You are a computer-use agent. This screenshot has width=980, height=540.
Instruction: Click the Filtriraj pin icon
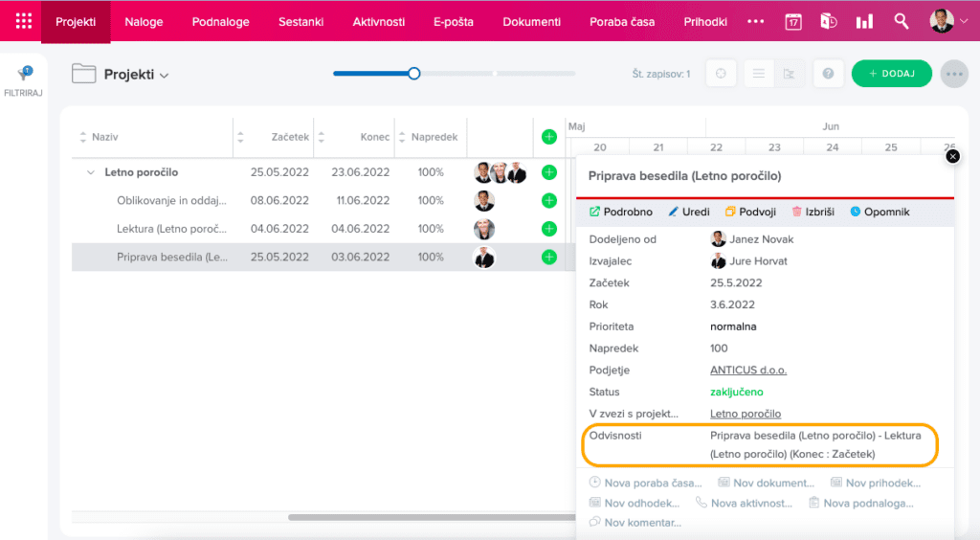coord(25,74)
